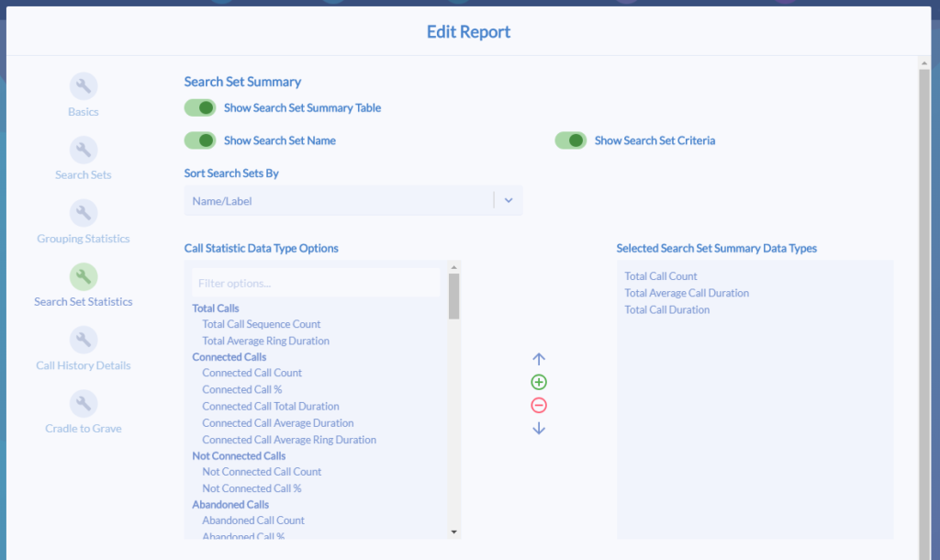Open the Sort Search Sets By dropdown

(353, 201)
